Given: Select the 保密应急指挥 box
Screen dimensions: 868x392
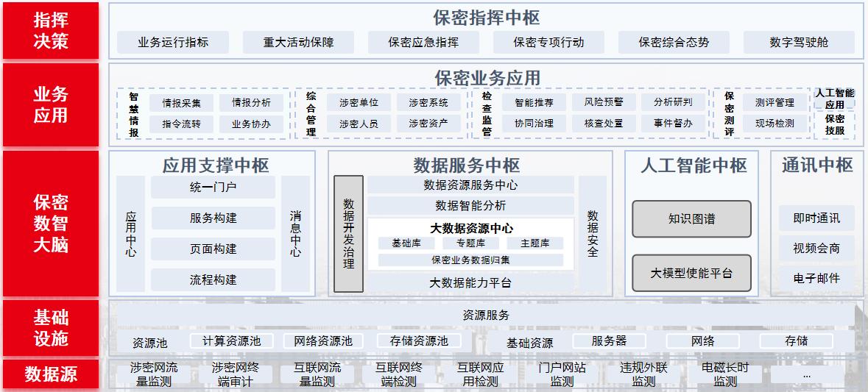Looking at the screenshot, I should [423, 42].
